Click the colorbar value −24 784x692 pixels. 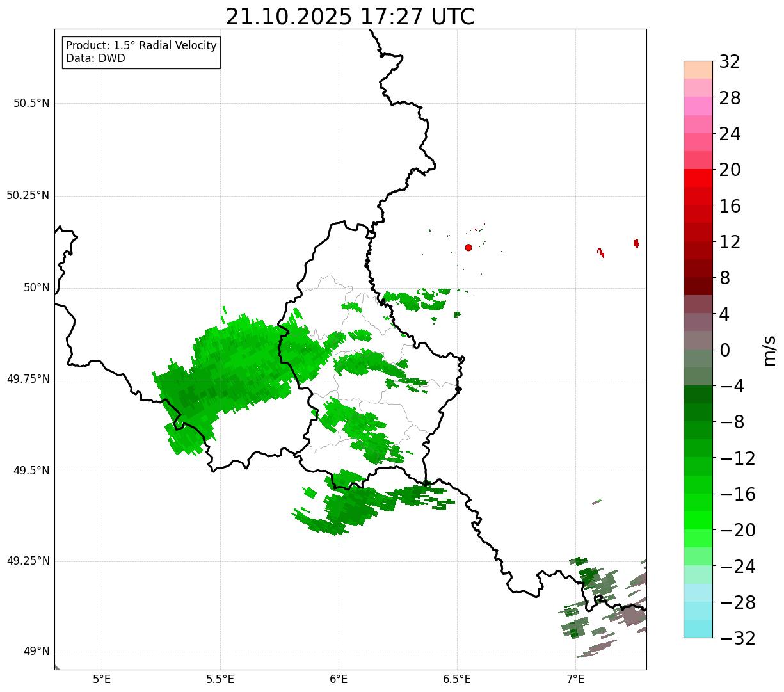(x=737, y=567)
